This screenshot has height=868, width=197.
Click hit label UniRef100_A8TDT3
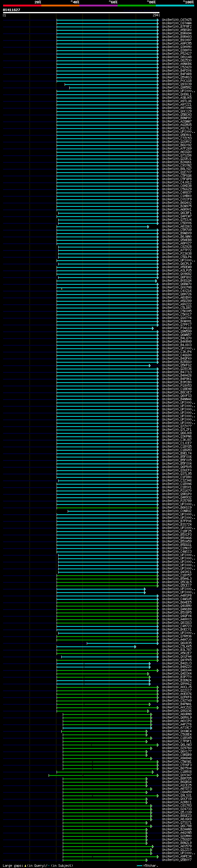(177, 789)
